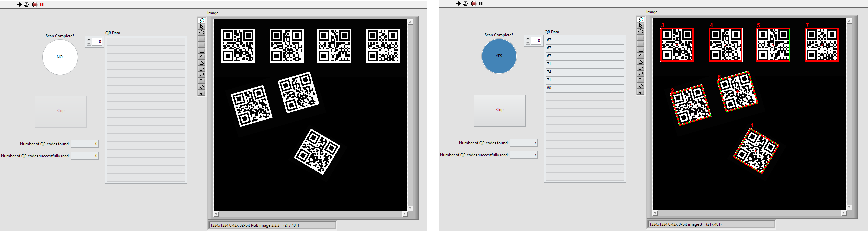Select the Point tool in the left image palette
868x231 pixels.
tap(202, 39)
